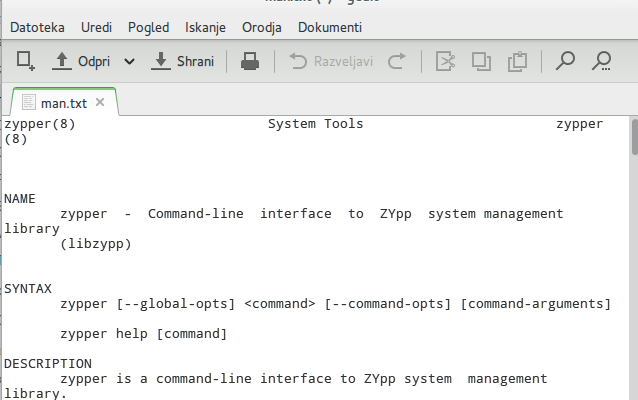
Task: Click the text '[command-arguments]'
Action: click(x=536, y=304)
